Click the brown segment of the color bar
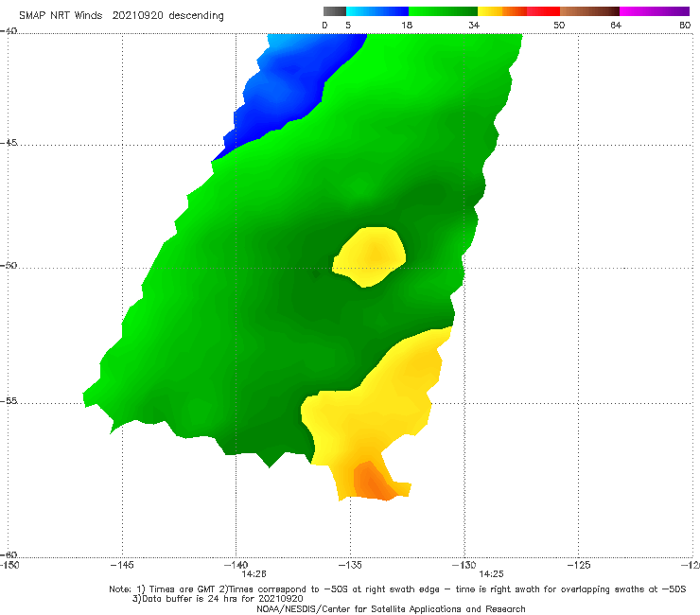The height and width of the screenshot is (615, 700). [x=589, y=11]
